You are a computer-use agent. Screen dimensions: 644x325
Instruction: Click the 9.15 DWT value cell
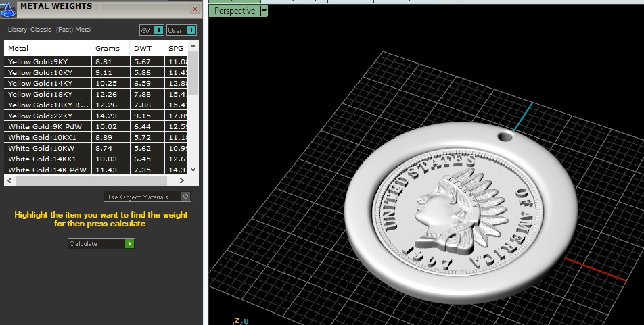(x=147, y=116)
